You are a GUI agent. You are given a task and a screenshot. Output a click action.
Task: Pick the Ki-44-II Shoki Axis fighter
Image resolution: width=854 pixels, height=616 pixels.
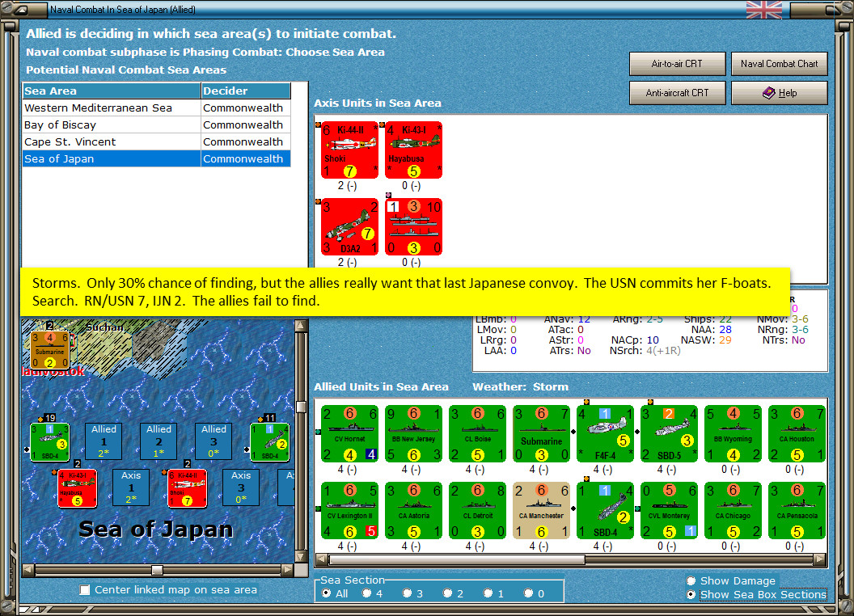pyautogui.click(x=349, y=150)
